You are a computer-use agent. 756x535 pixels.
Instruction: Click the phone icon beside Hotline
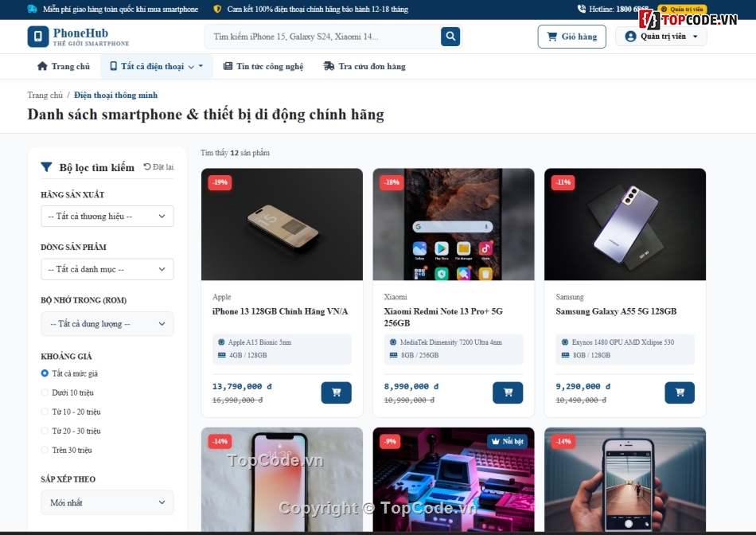coord(582,9)
